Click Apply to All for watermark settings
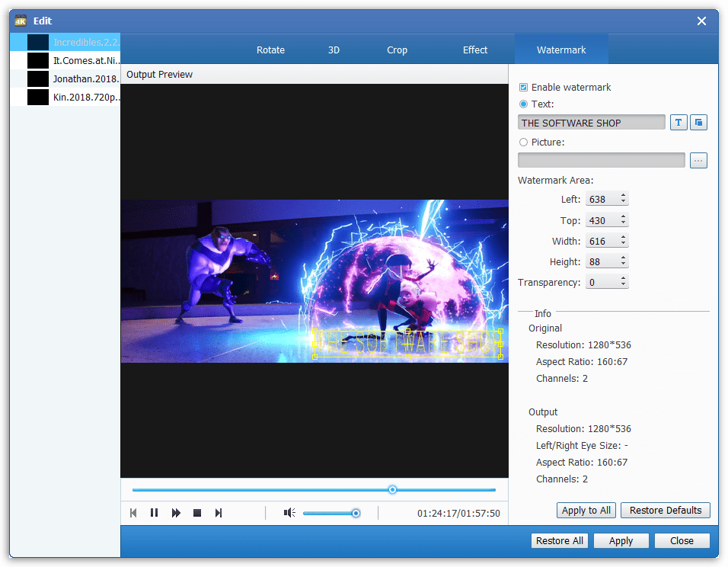Image resolution: width=728 pixels, height=567 pixels. click(586, 510)
